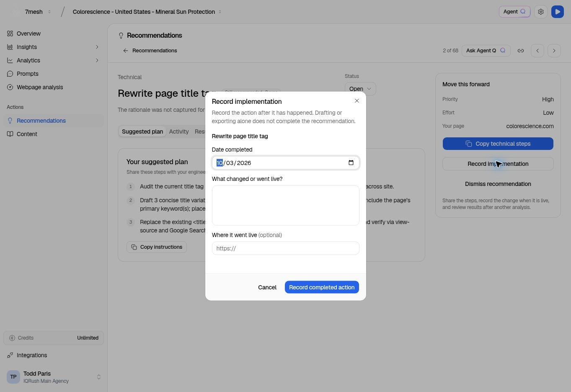Click the Credits Unlimited indicator
This screenshot has height=392, width=571.
coord(54,338)
